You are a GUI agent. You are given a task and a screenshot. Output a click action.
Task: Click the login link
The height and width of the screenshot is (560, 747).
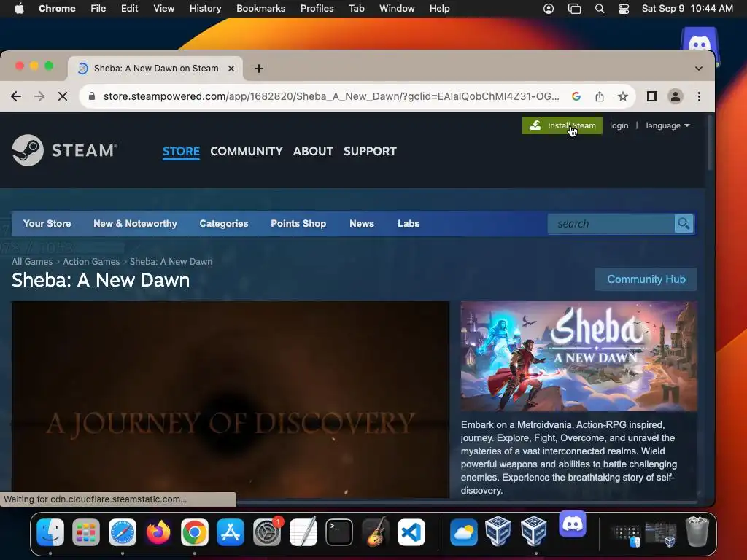point(619,125)
